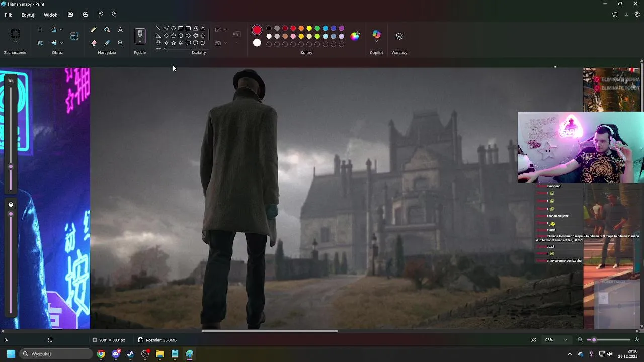This screenshot has width=644, height=362.
Task: Open Paint settings gear
Action: pyautogui.click(x=637, y=15)
